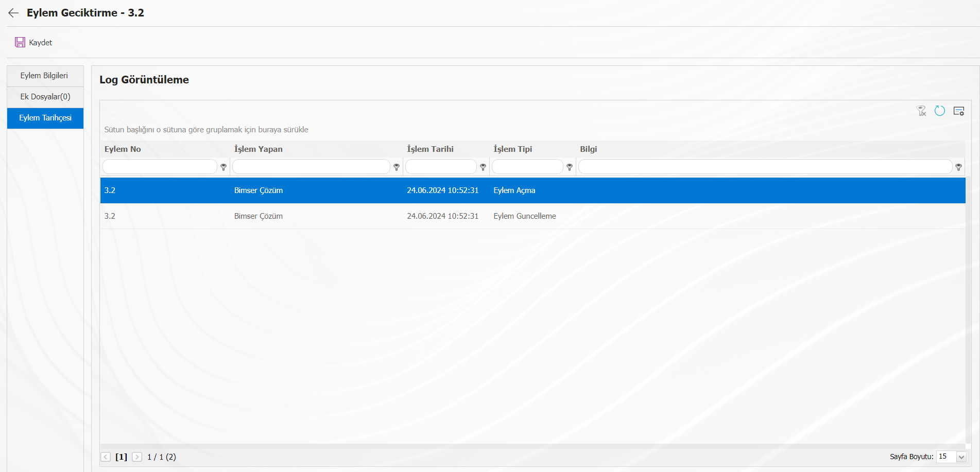
Task: Select the Eylem Açma log row
Action: tap(532, 190)
